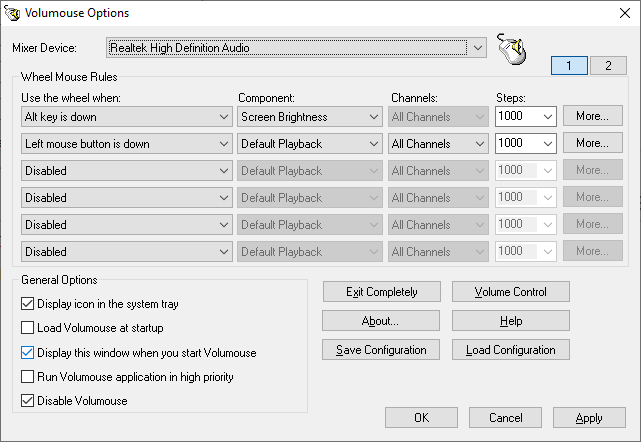Enable Run Volumouse in high priority
The height and width of the screenshot is (442, 641).
(x=28, y=377)
